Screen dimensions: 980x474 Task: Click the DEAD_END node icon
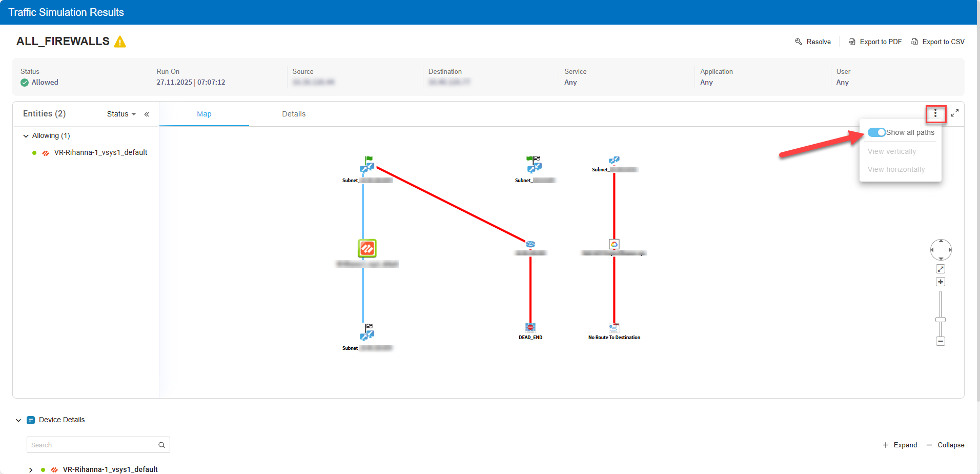click(x=530, y=327)
